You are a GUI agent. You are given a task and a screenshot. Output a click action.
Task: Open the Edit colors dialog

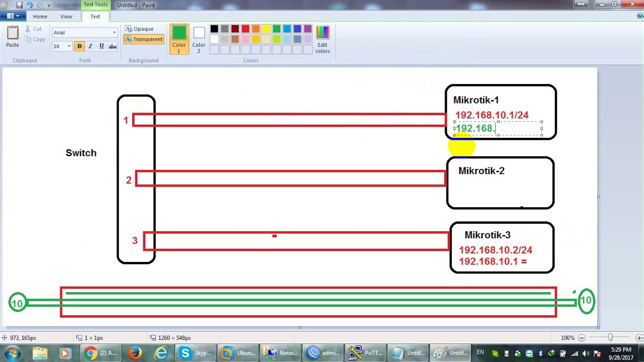click(x=323, y=39)
